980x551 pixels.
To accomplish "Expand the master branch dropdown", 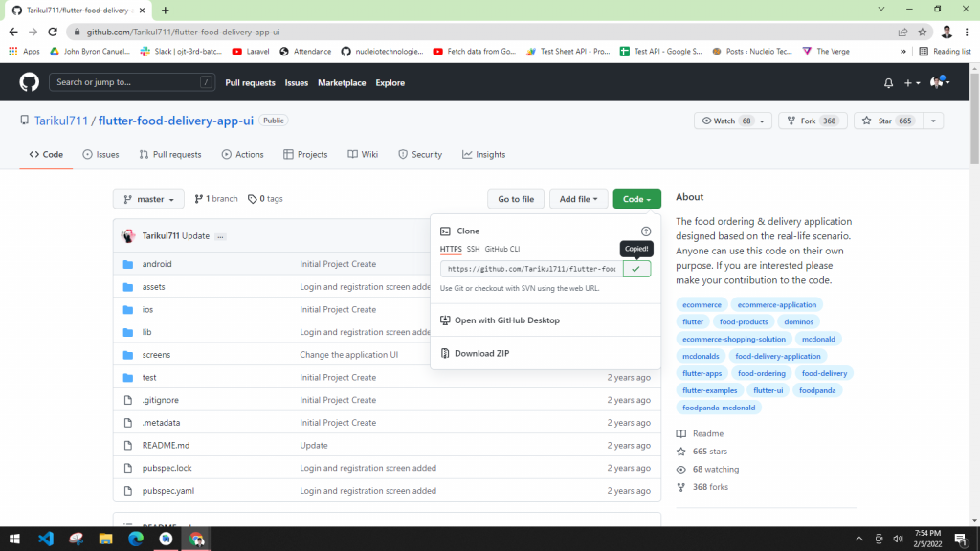I will tap(148, 199).
